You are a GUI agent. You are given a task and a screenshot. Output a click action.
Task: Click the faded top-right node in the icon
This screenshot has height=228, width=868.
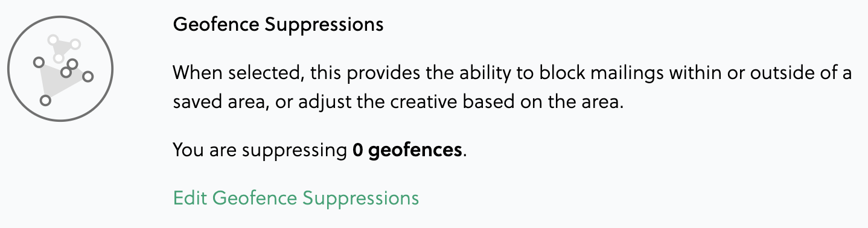[x=75, y=44]
